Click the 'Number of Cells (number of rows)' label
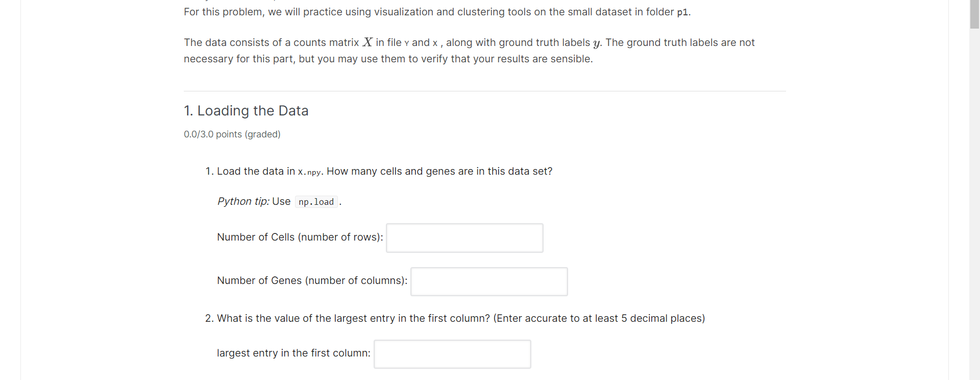 [300, 237]
